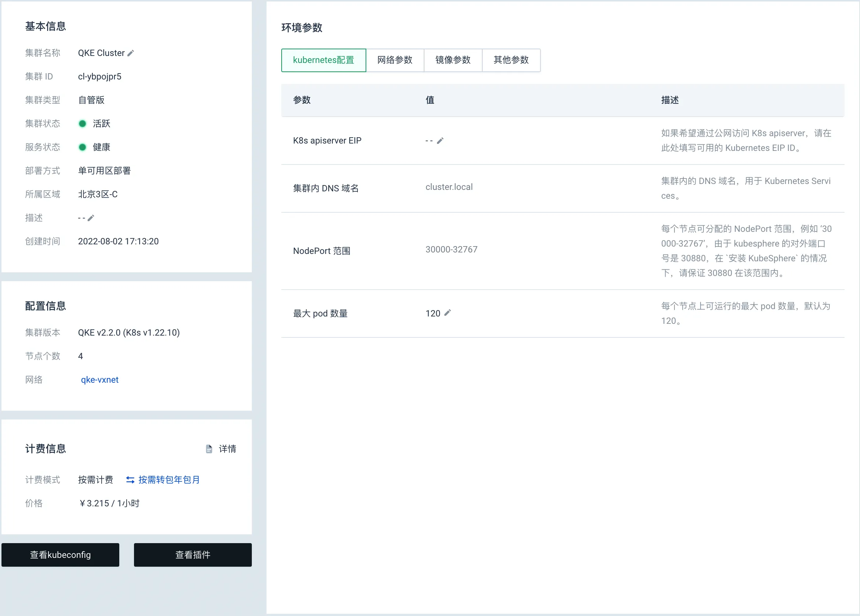Select the kubernetes配置 tab

click(x=324, y=60)
